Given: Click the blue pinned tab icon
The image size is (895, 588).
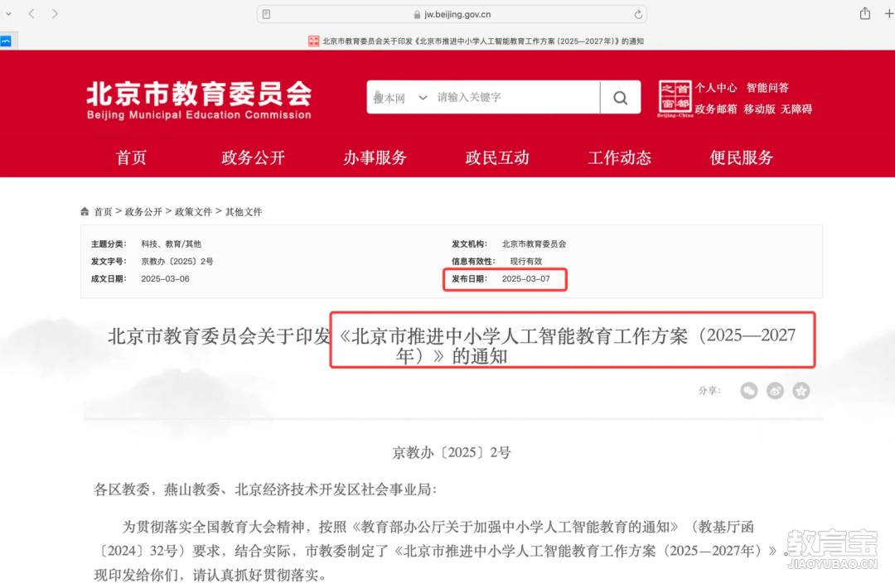Looking at the screenshot, I should click(6, 41).
